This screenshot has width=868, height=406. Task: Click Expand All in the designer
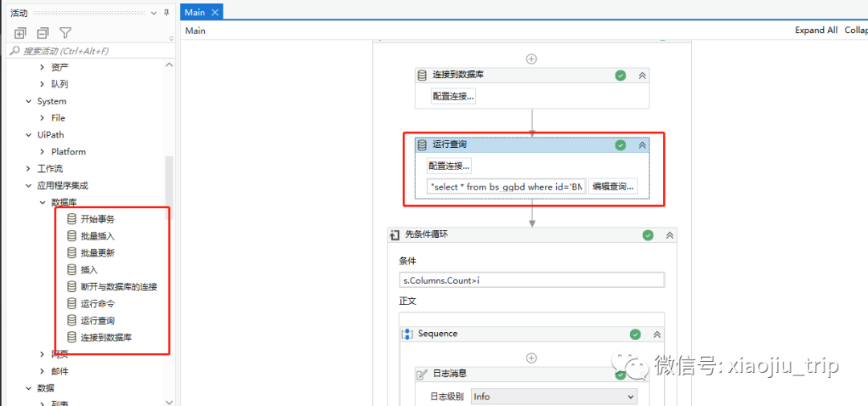click(817, 31)
